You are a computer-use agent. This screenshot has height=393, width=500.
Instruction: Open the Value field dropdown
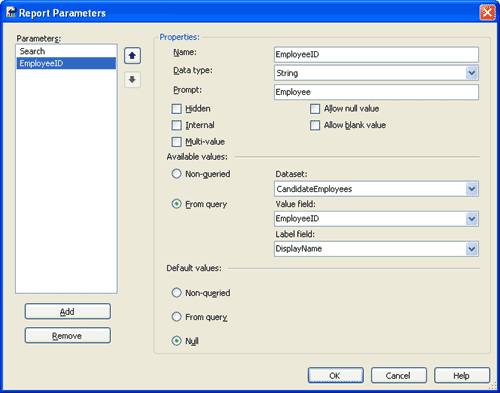471,219
